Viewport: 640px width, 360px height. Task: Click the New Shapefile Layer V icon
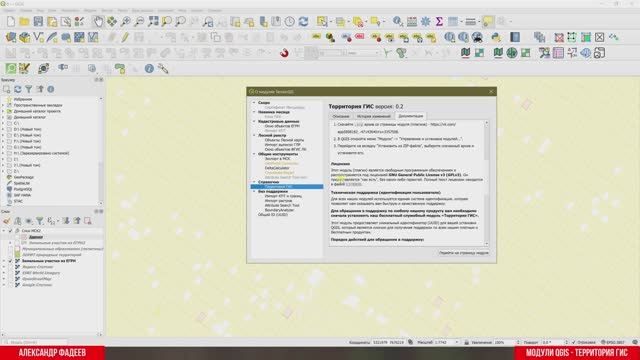pos(38,38)
